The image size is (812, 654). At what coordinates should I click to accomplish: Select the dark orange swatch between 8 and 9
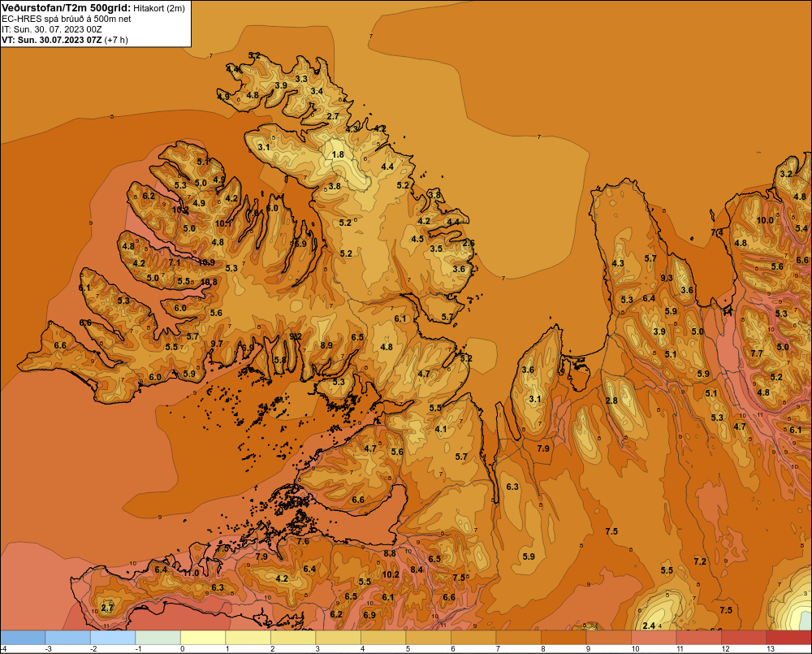pos(564,637)
